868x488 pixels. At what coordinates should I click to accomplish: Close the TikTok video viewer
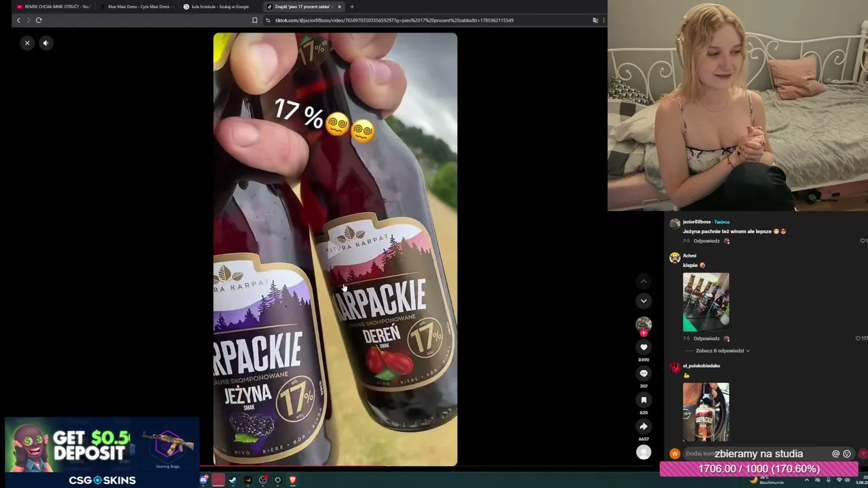27,43
